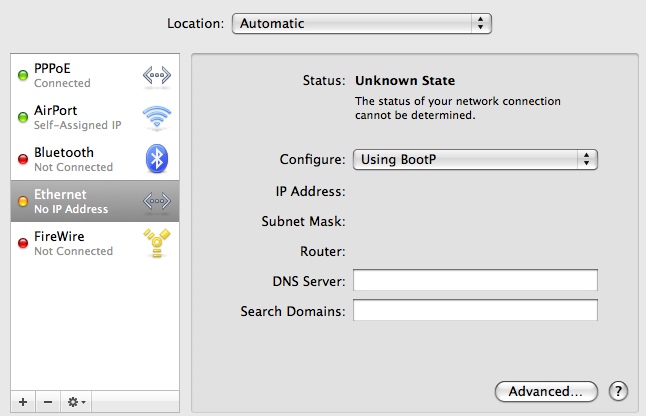Click the red status dot for Bluetooth
The width and height of the screenshot is (646, 416).
pos(23,159)
